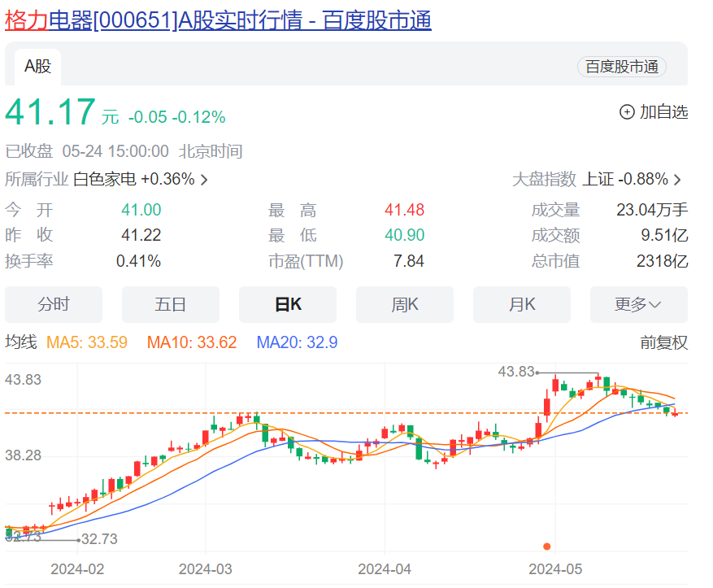The height and width of the screenshot is (588, 713).
Task: Click the 43.83 high price annotation
Action: click(x=516, y=372)
